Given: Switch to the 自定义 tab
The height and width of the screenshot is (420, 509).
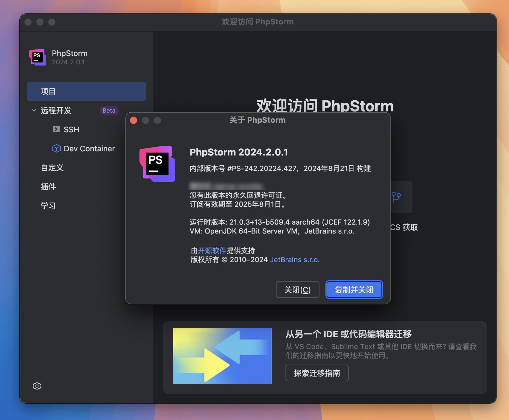Looking at the screenshot, I should click(x=52, y=168).
